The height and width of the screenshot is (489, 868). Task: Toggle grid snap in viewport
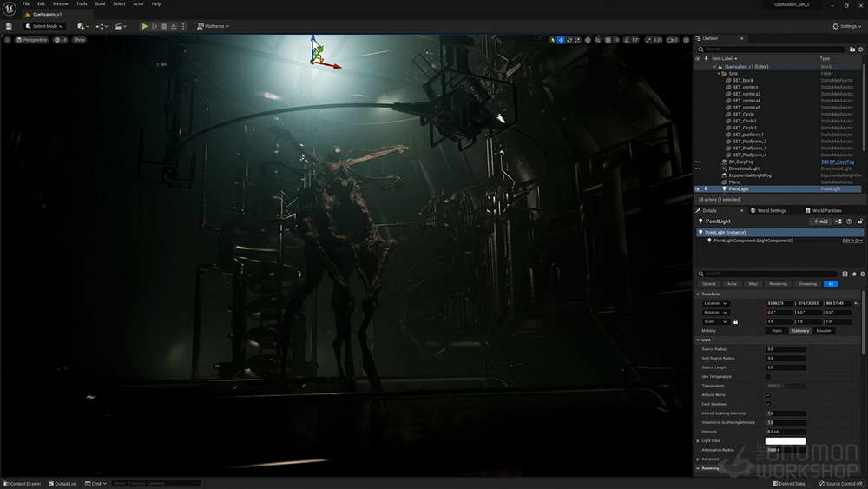point(608,40)
